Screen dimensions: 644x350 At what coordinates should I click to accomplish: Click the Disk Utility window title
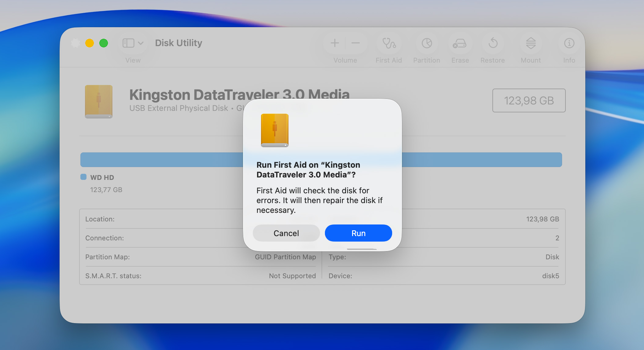click(178, 43)
